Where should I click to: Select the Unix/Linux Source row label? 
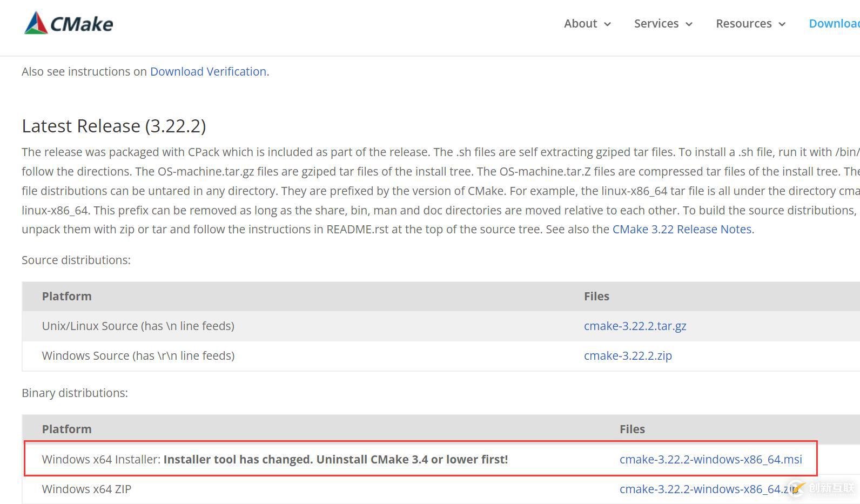coord(138,326)
